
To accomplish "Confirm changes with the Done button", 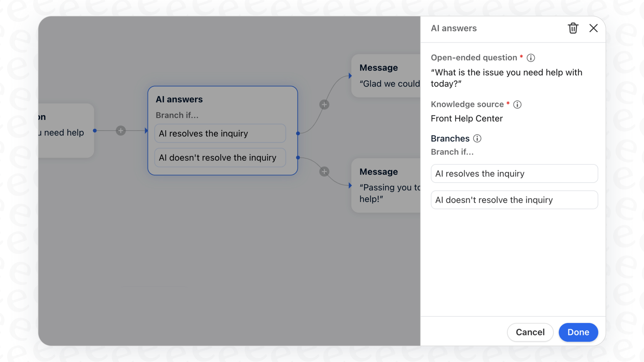I will [578, 332].
